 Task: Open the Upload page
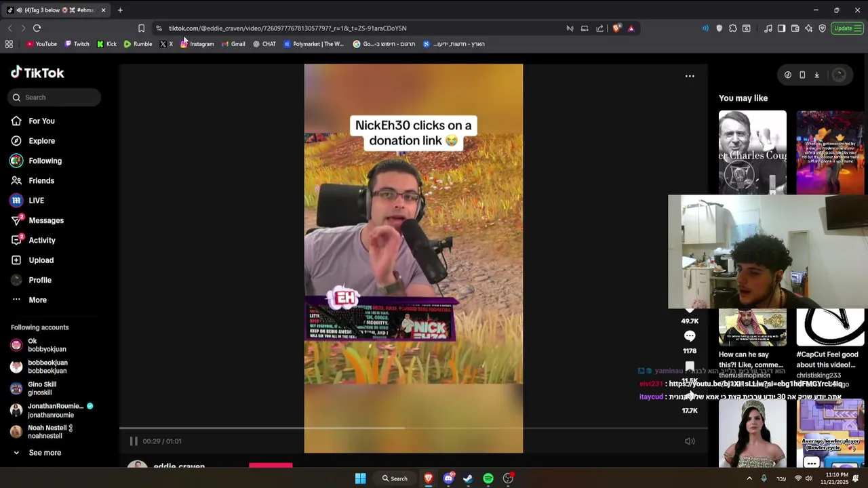pos(41,260)
